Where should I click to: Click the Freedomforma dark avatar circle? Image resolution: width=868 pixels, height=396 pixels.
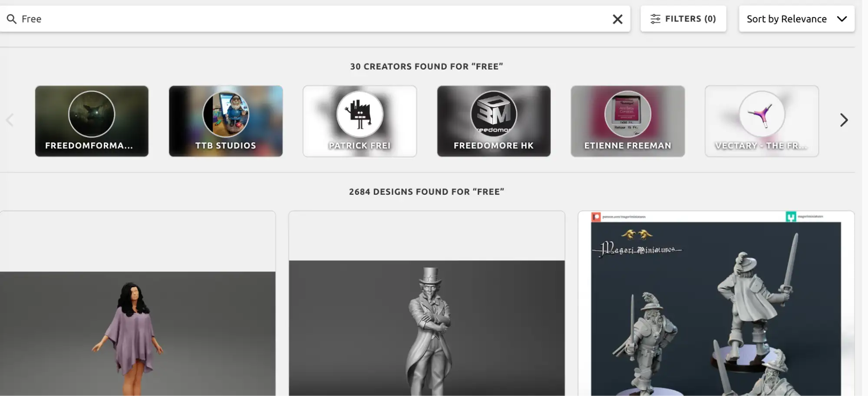coord(92,114)
